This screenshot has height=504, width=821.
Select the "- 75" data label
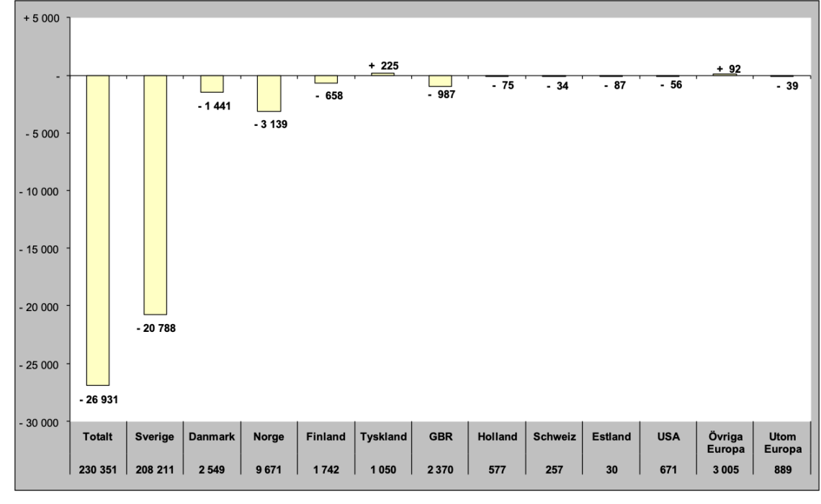coord(503,85)
